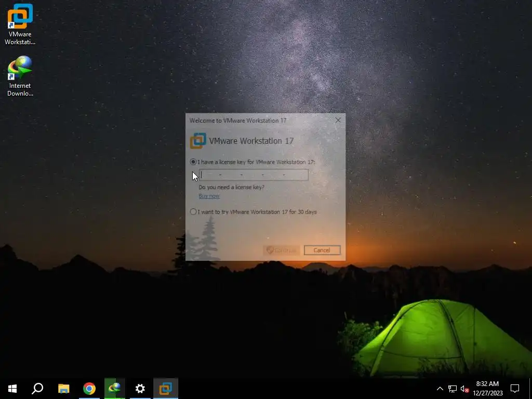Open Settings from the taskbar gear icon
This screenshot has height=399, width=532.
tap(140, 389)
